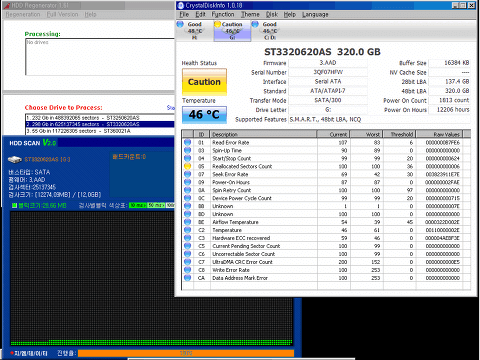This screenshot has height=360, width=480.
Task: Click blue status icon for UltraDMA CRC Error Count
Action: click(188, 262)
